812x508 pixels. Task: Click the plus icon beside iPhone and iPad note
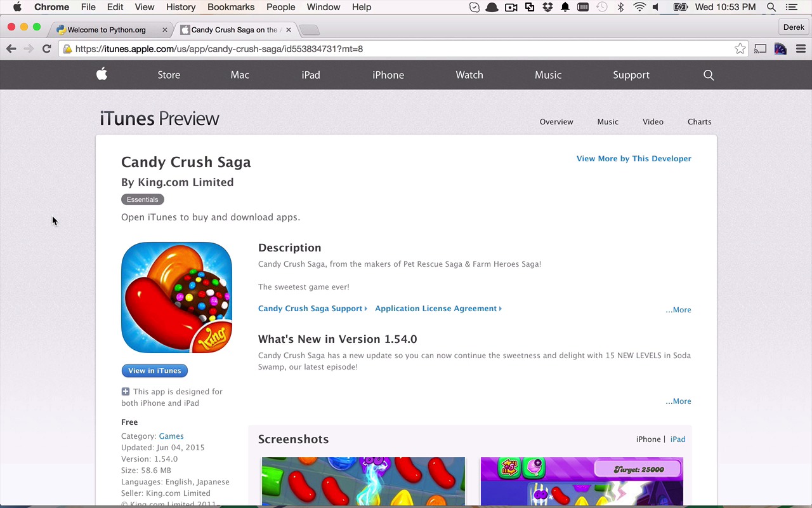[125, 392]
